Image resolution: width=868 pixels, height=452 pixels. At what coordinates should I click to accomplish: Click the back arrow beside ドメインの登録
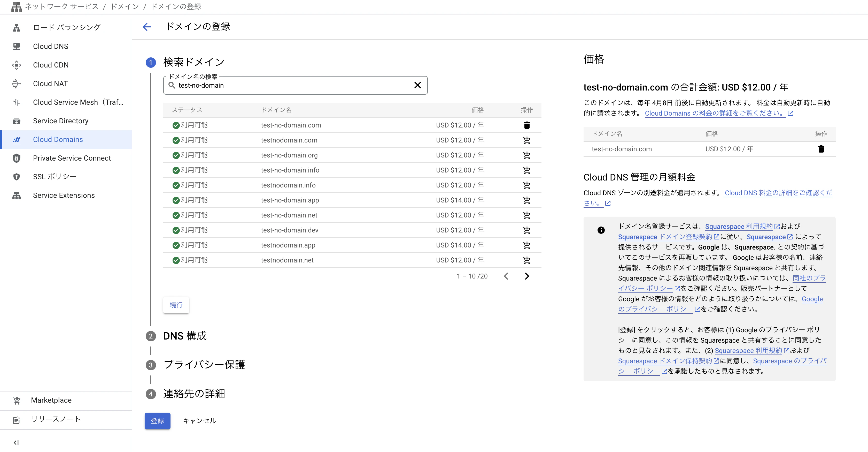click(x=147, y=27)
